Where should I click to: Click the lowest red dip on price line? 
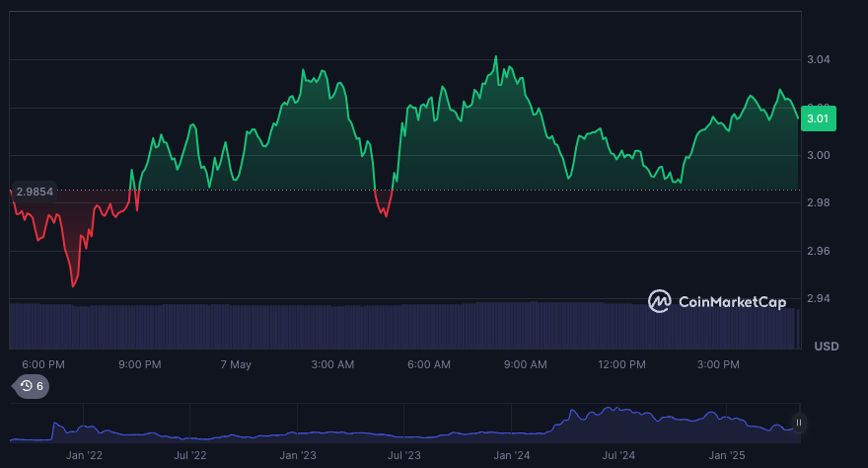[73, 286]
